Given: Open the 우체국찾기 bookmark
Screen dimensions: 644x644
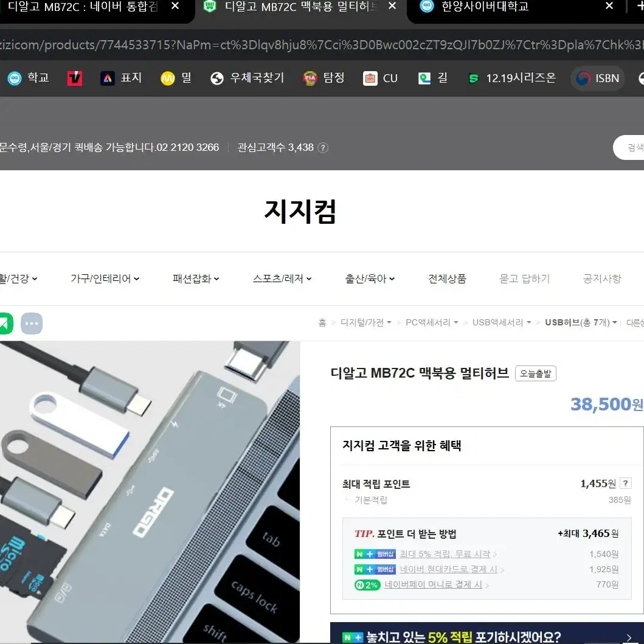Looking at the screenshot, I should [247, 78].
